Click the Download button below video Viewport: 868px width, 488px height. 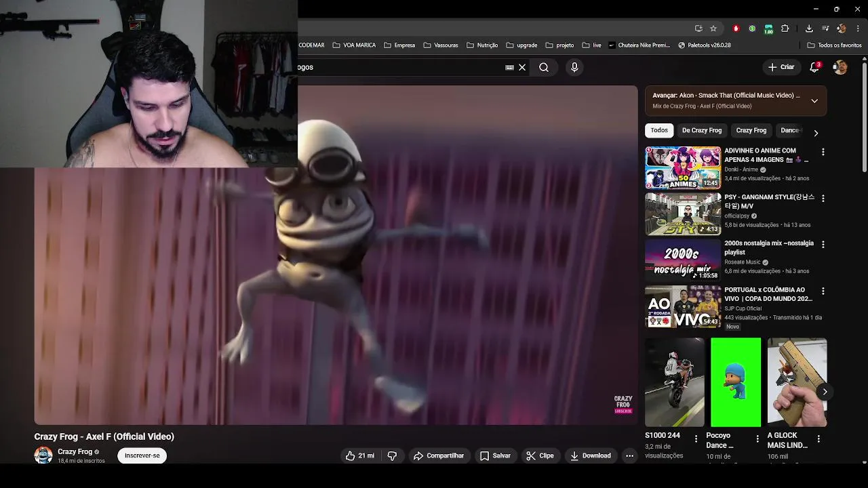pyautogui.click(x=591, y=455)
